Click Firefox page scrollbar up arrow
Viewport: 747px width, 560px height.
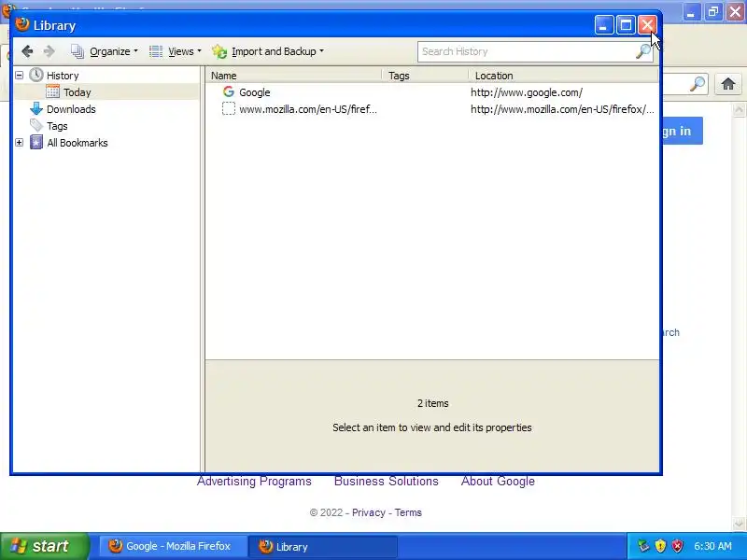739,110
